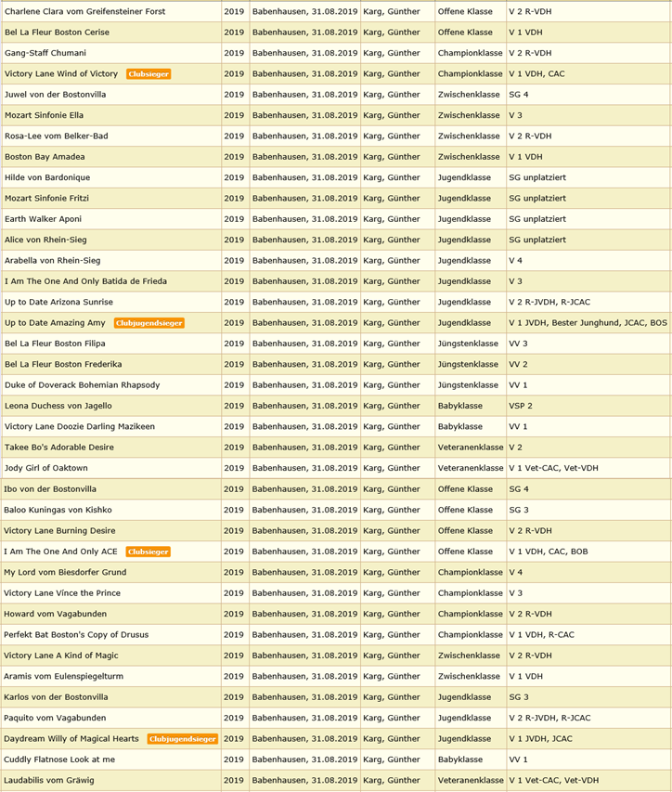This screenshot has height=792, width=672.
Task: Select Karlos von der Bostonvilla name
Action: [56, 696]
